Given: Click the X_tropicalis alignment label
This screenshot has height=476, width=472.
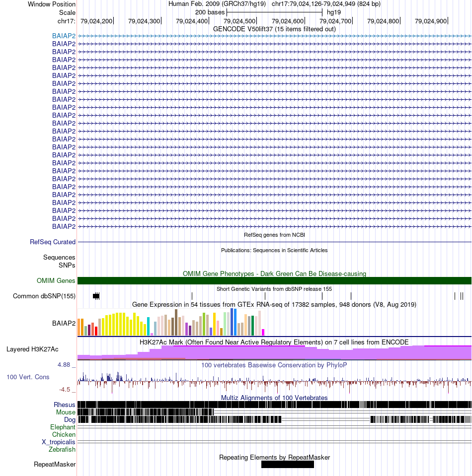Looking at the screenshot, I should (x=58, y=442).
